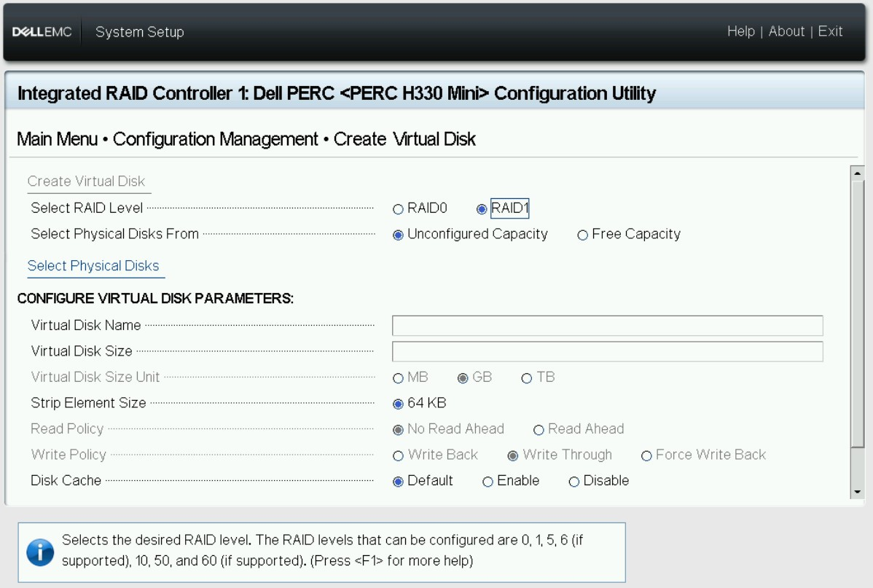
Task: Open the Help menu item
Action: (x=740, y=31)
